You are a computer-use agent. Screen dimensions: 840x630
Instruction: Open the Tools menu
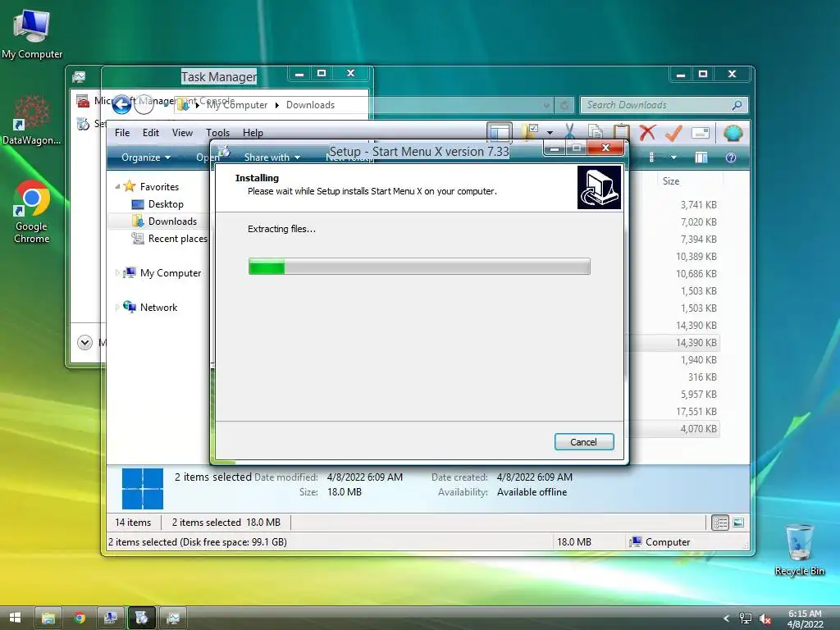(x=217, y=132)
